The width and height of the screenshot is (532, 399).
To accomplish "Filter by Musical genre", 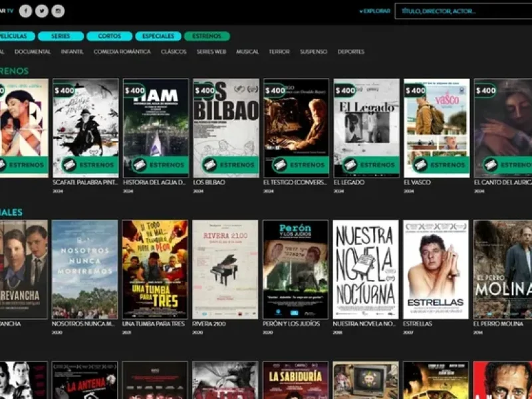I will [x=247, y=52].
